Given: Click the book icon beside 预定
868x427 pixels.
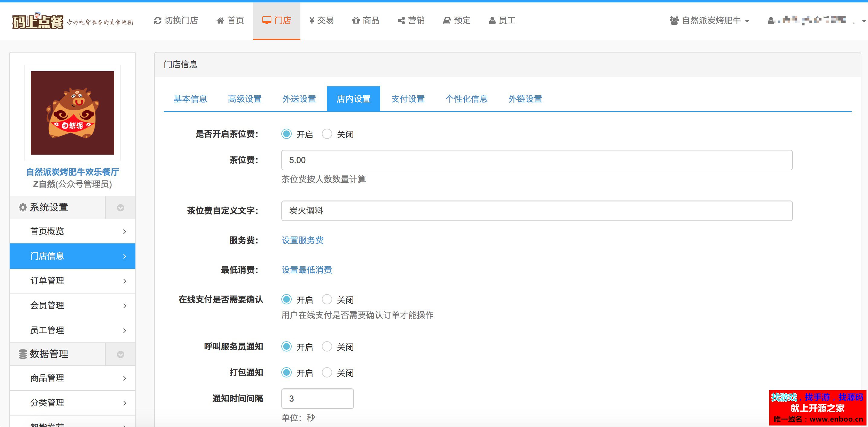Looking at the screenshot, I should pos(446,21).
